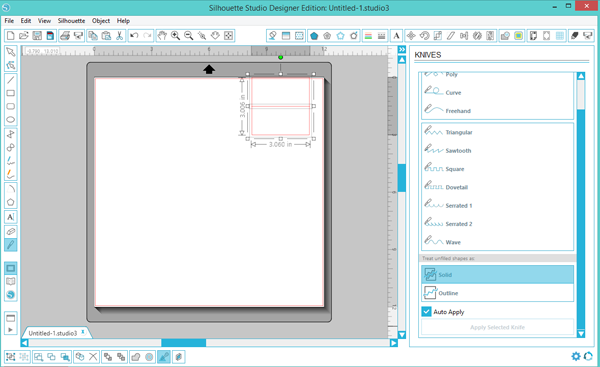Select the Draw a Line tool
The height and width of the screenshot is (367, 600).
(x=11, y=80)
